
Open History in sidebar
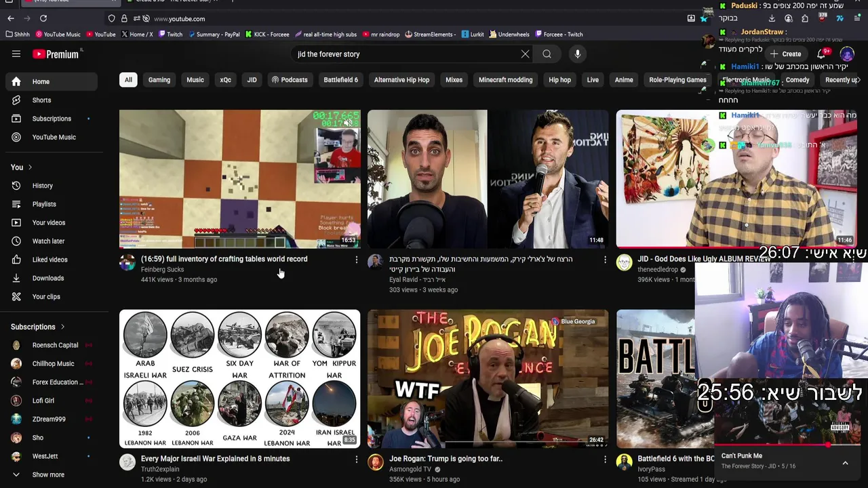coord(52,186)
